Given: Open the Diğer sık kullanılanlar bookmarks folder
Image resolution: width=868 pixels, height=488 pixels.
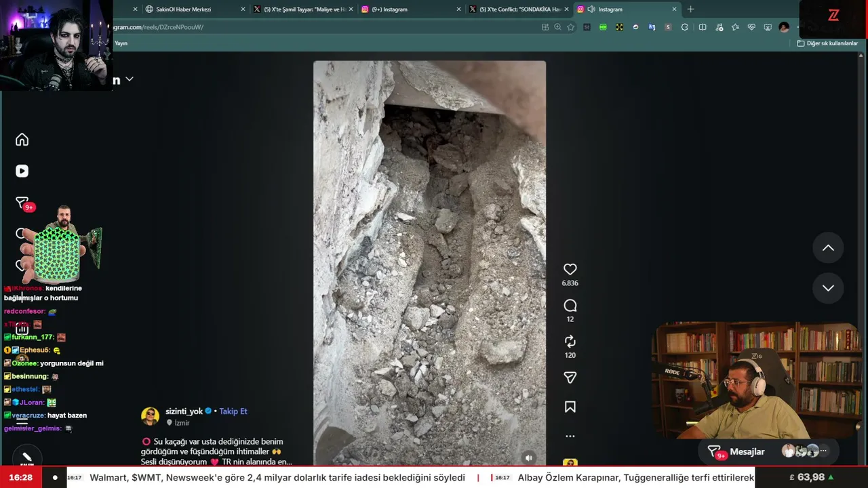Looking at the screenshot, I should (x=827, y=43).
